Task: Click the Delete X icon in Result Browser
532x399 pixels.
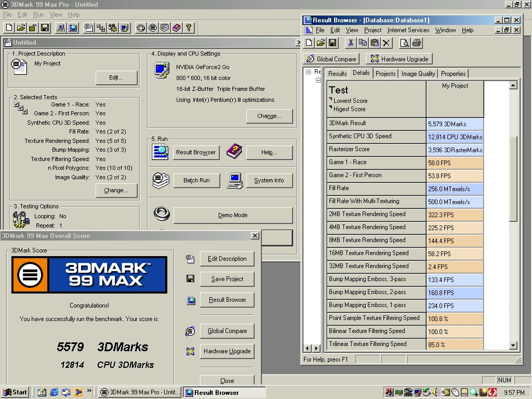Action: (x=387, y=43)
